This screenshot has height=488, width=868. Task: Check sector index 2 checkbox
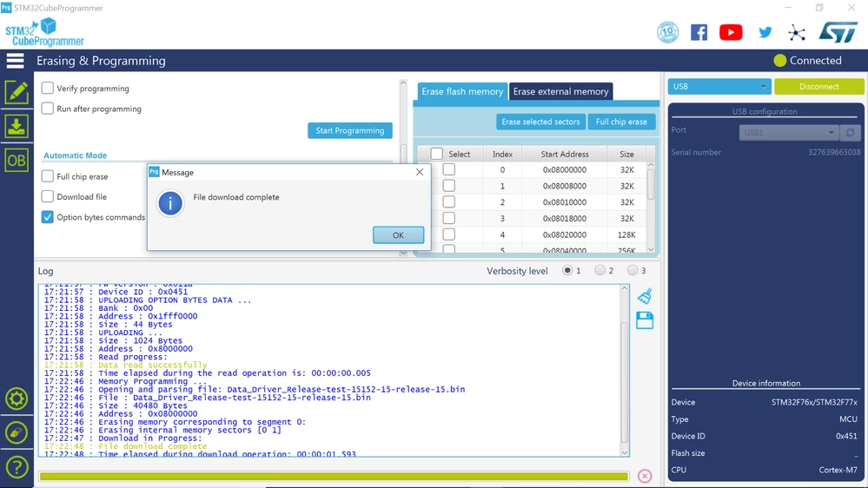coord(449,202)
